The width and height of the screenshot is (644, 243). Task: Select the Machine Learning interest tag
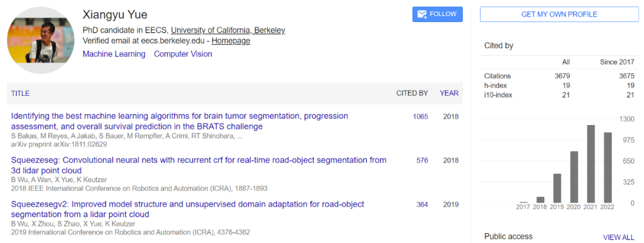[114, 54]
